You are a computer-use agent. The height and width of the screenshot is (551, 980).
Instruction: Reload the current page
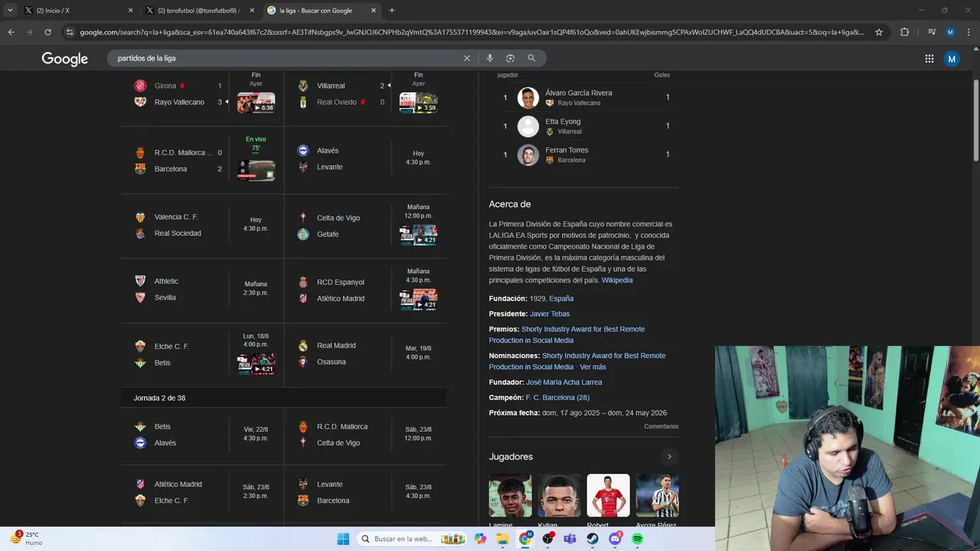47,32
